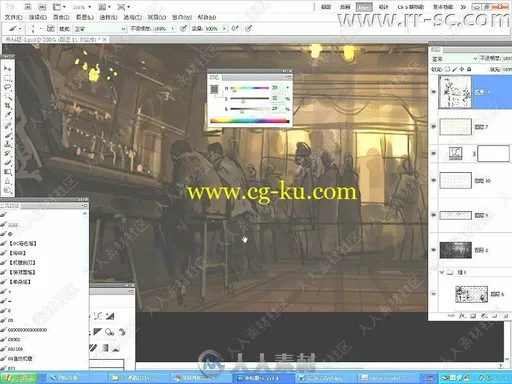Toggle visibility of the curves adjustment layer
The height and width of the screenshot is (384, 512).
433,154
